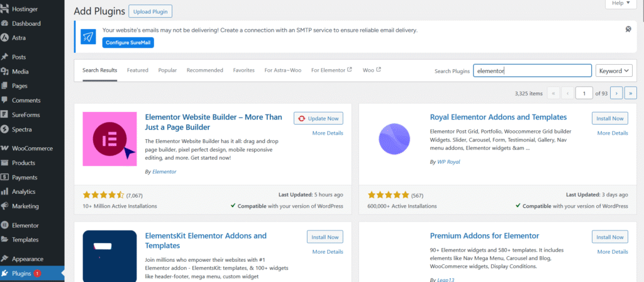
Task: Click the Elementor plugin logo thumbnail
Action: 109,139
